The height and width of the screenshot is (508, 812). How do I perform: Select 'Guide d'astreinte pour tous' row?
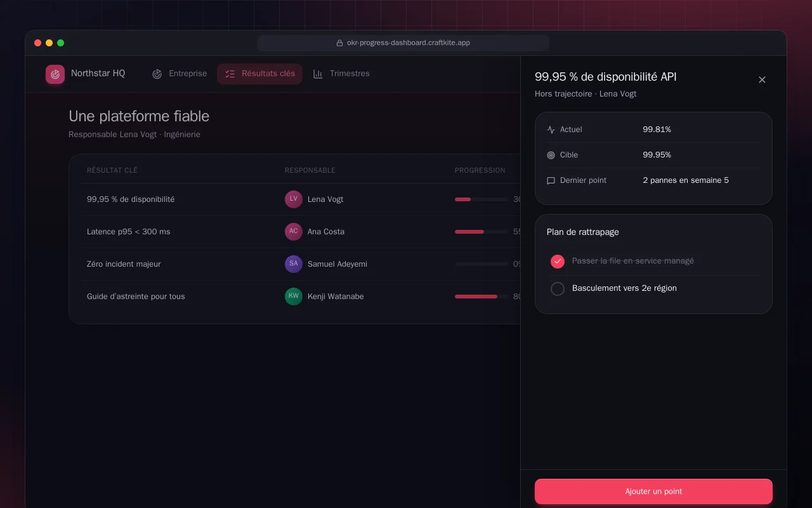coord(301,297)
